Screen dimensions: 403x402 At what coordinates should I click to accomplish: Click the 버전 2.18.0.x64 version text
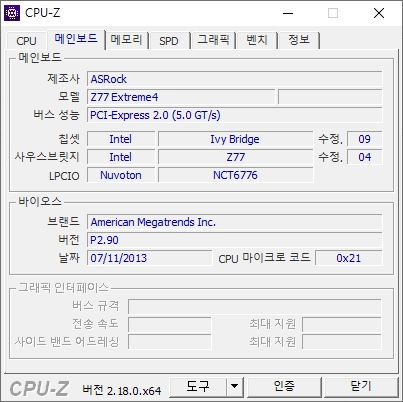pyautogui.click(x=122, y=390)
